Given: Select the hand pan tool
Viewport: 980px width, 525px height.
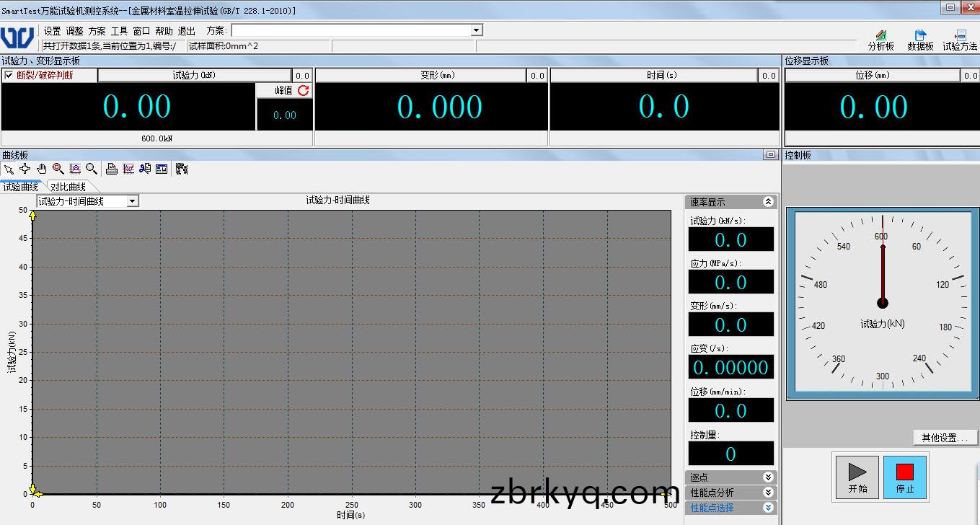Looking at the screenshot, I should tap(42, 169).
